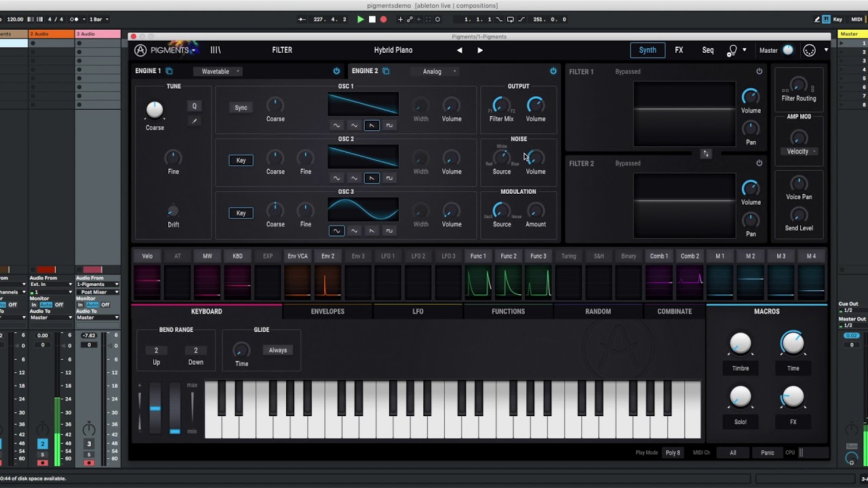Click Ableton record button
The height and width of the screenshot is (488, 868).
(383, 20)
